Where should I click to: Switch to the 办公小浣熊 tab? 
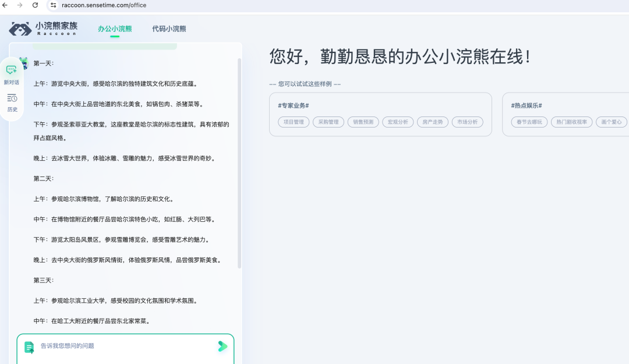115,29
